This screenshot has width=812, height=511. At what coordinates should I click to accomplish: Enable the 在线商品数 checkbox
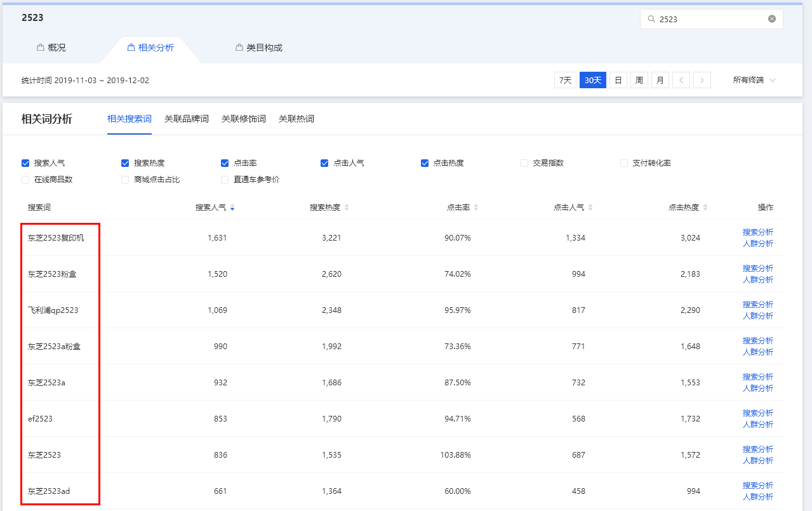coord(25,180)
